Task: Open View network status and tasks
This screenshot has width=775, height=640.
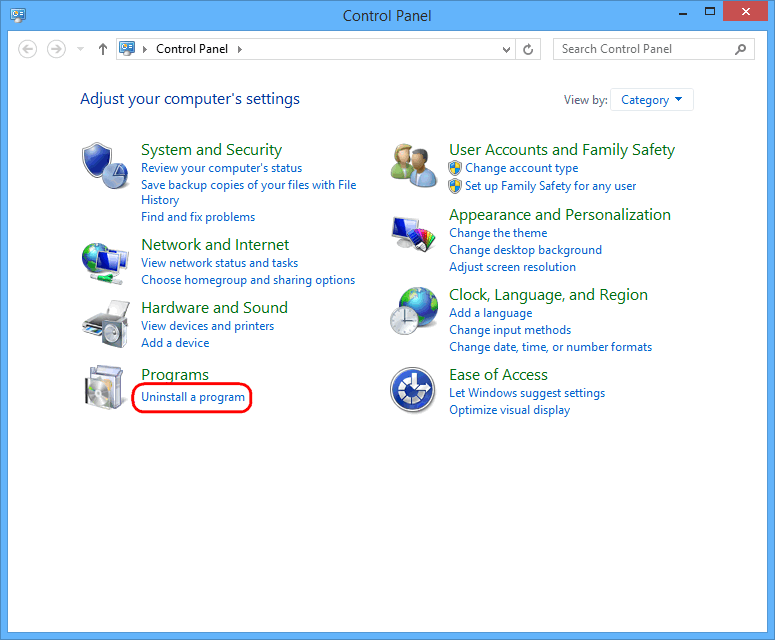Action: [x=219, y=263]
